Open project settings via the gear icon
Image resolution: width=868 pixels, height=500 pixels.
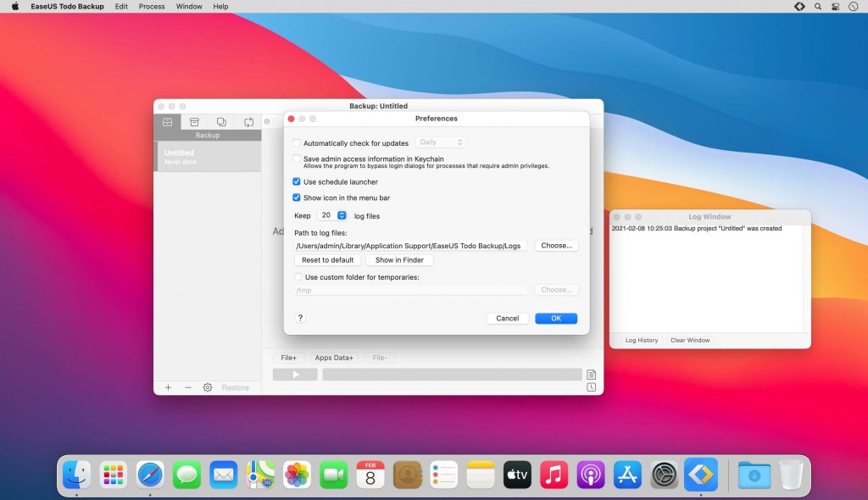click(x=207, y=387)
